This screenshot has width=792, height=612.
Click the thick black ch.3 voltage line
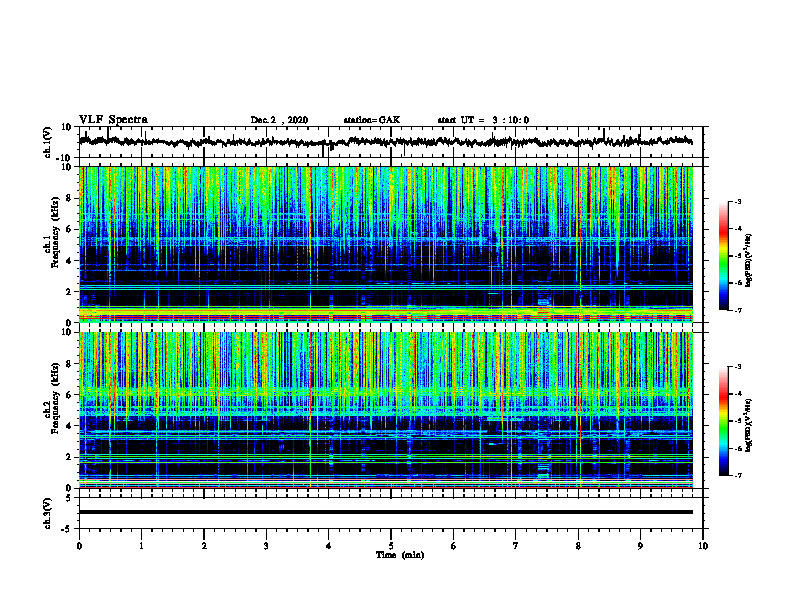pos(385,512)
